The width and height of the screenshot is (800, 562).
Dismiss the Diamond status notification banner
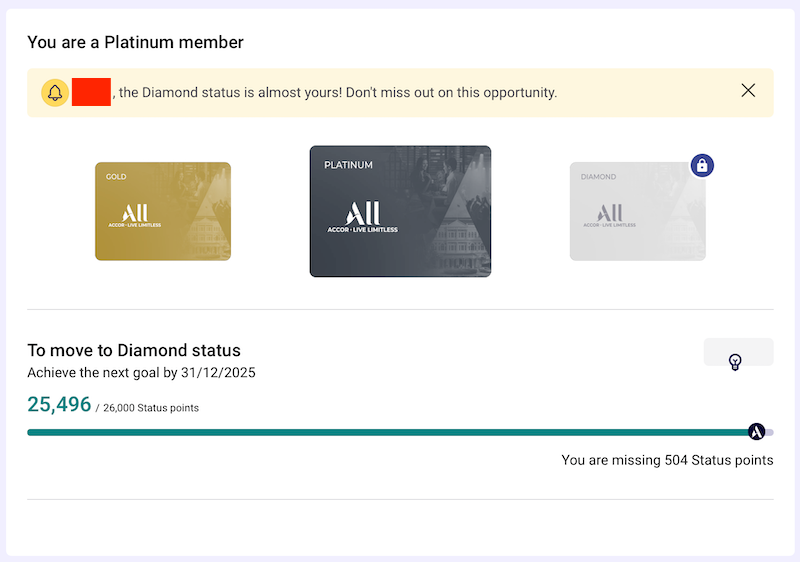(x=748, y=91)
